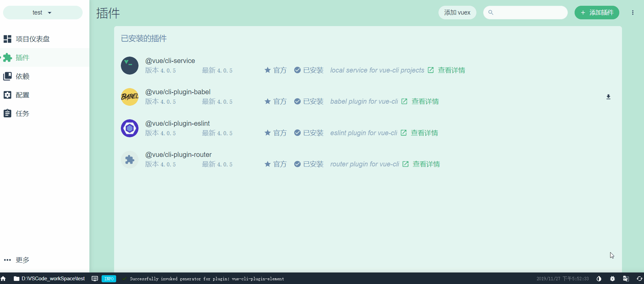
Task: Toggle dark mode in the status bar
Action: 599,279
